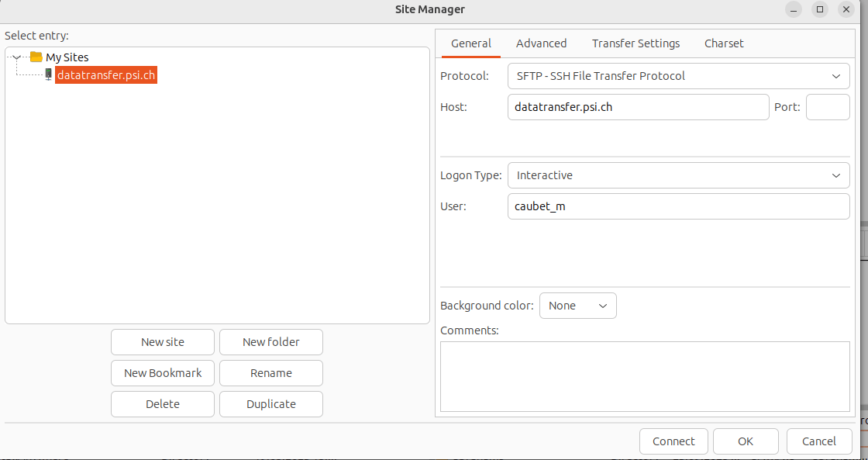This screenshot has width=868, height=460.
Task: Click the New folder button
Action: pyautogui.click(x=270, y=342)
